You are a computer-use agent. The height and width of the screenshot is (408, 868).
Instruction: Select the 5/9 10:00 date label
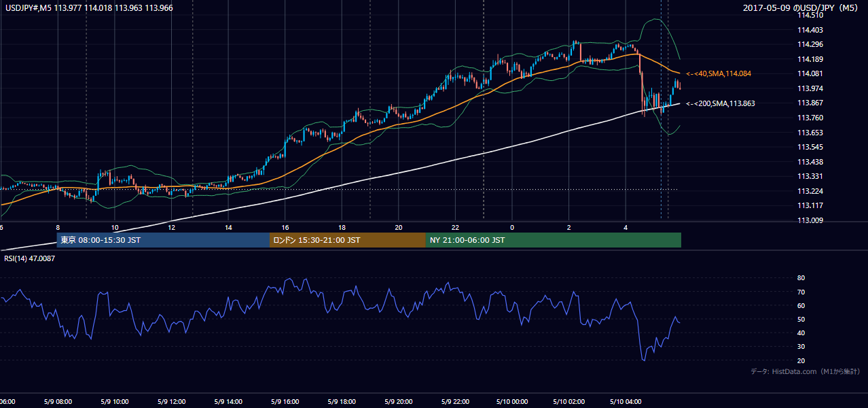click(x=114, y=402)
